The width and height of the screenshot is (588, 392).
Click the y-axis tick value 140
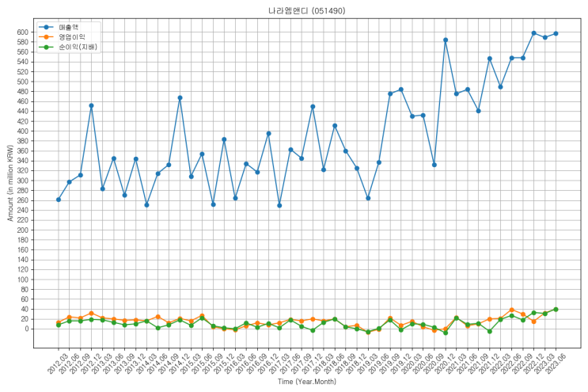[x=22, y=260]
